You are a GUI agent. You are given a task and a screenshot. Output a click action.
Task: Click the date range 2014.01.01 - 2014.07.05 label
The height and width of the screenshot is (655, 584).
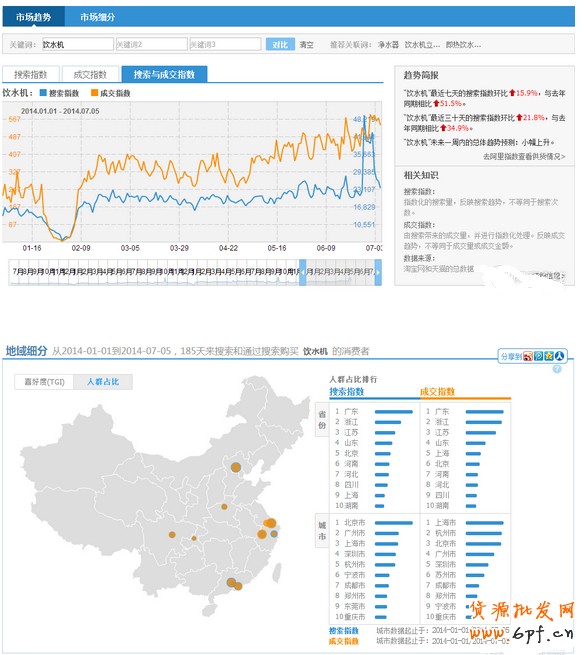(60, 111)
